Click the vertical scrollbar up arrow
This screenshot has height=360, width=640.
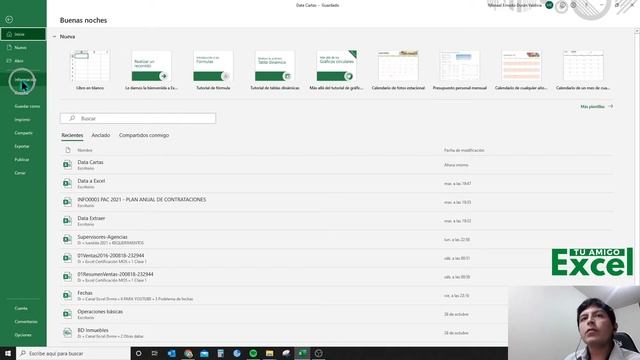(637, 31)
